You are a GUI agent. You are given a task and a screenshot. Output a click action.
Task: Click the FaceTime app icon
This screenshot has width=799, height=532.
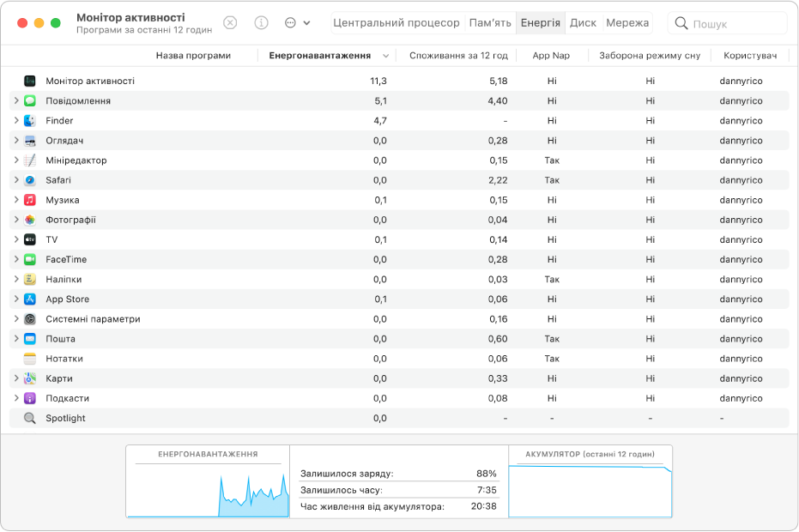click(x=30, y=259)
